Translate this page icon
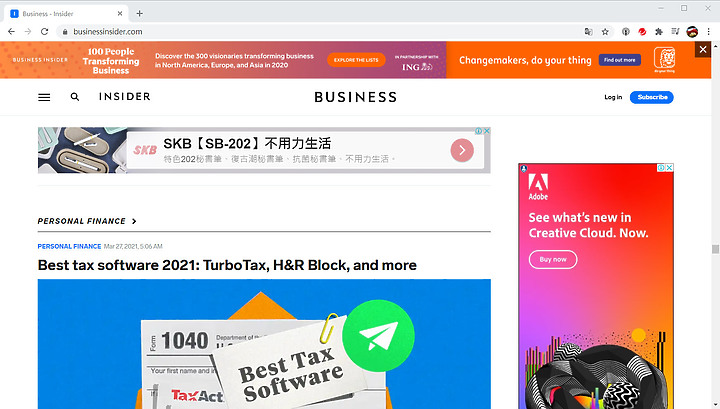 click(x=588, y=32)
